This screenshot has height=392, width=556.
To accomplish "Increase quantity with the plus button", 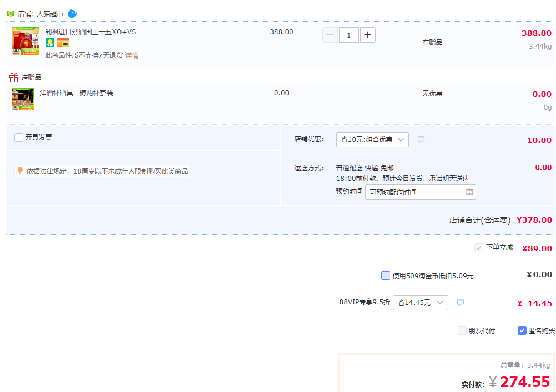I will pos(368,35).
